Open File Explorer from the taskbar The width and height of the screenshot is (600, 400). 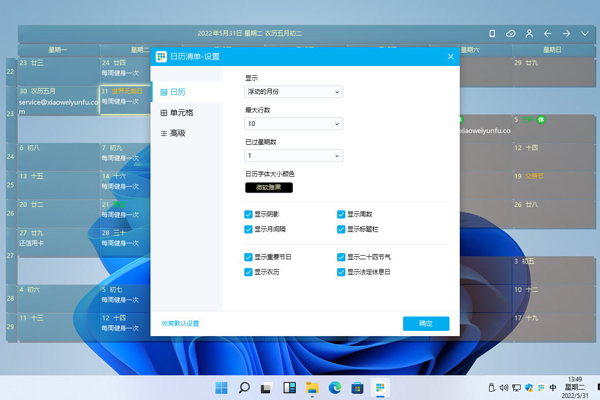tap(312, 387)
